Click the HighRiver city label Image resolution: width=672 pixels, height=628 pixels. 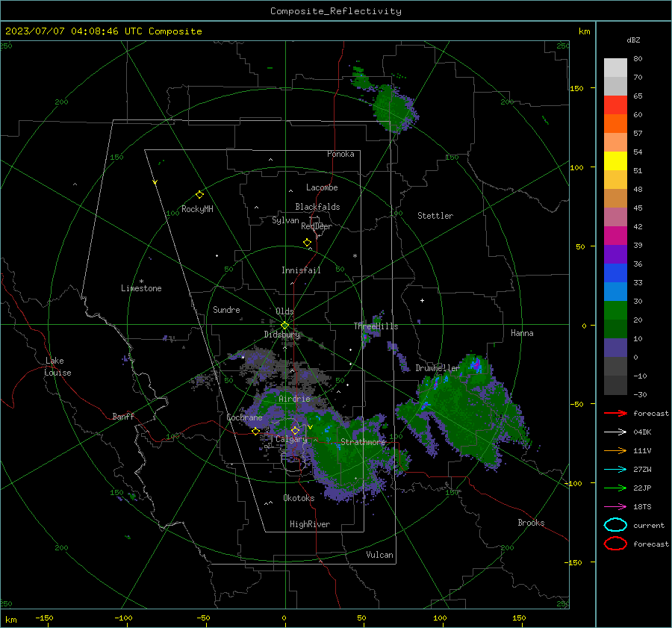point(309,524)
